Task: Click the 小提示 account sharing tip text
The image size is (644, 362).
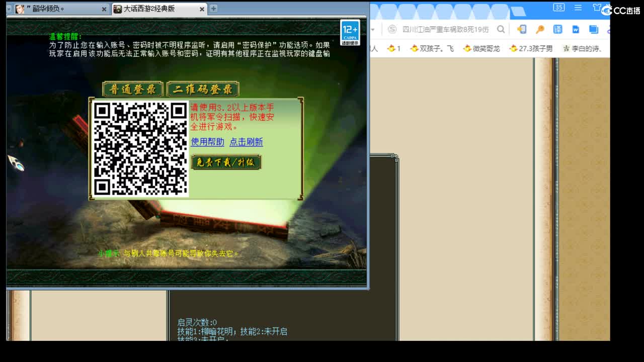Action: pyautogui.click(x=169, y=253)
